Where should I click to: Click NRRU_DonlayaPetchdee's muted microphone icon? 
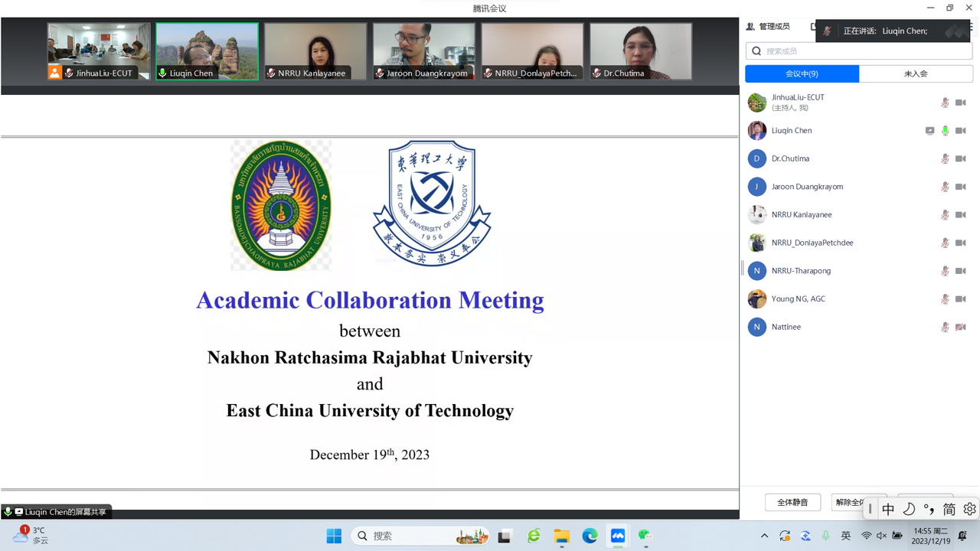(946, 243)
